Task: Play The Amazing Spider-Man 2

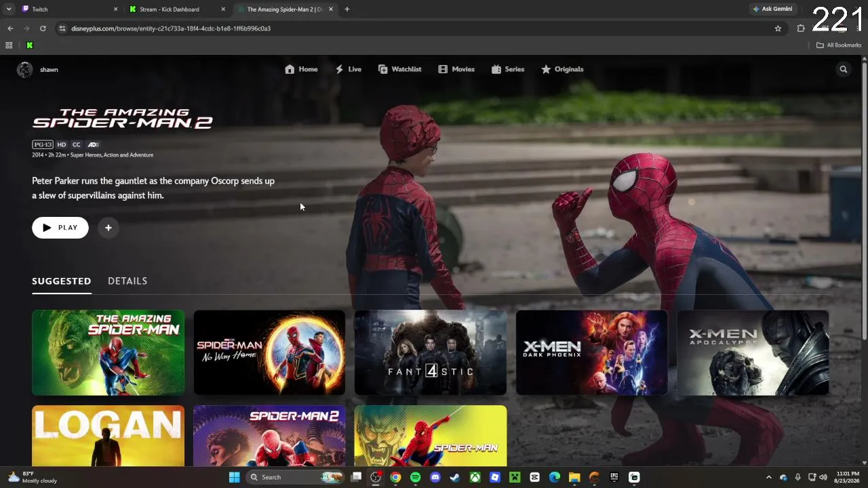Action: [x=60, y=228]
